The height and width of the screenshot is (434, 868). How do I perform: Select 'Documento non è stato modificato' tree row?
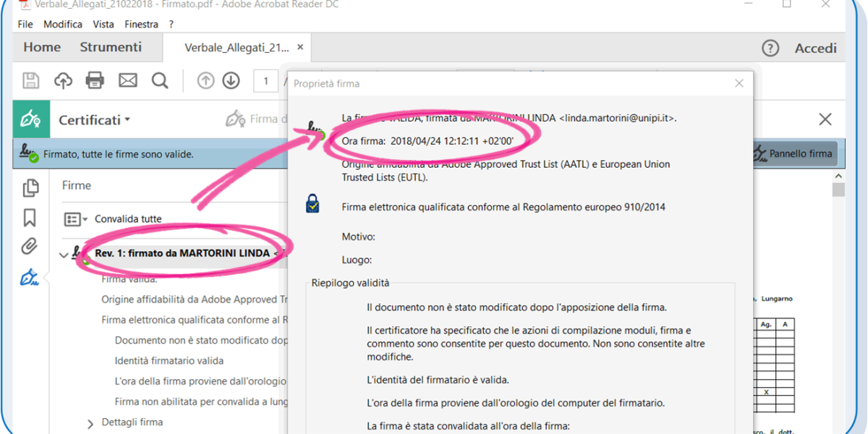coord(203,340)
